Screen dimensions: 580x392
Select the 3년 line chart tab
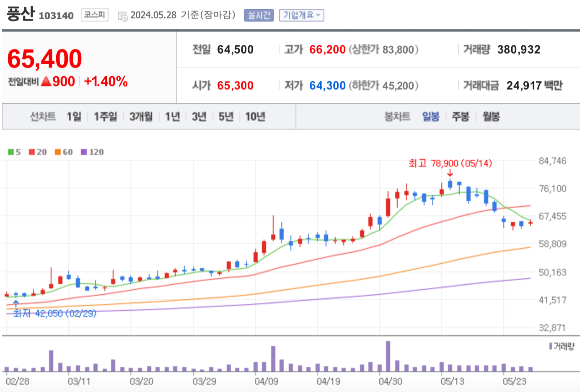tap(199, 117)
